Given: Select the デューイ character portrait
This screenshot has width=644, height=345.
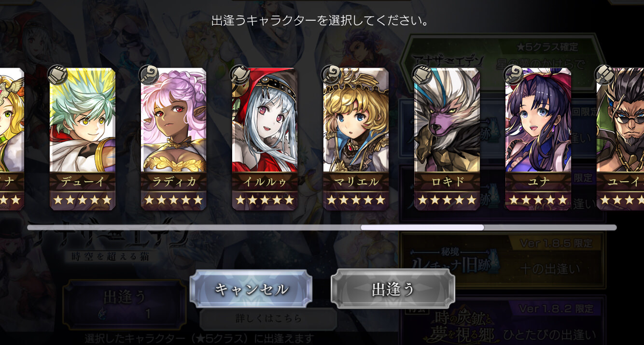Looking at the screenshot, I should click(83, 139).
